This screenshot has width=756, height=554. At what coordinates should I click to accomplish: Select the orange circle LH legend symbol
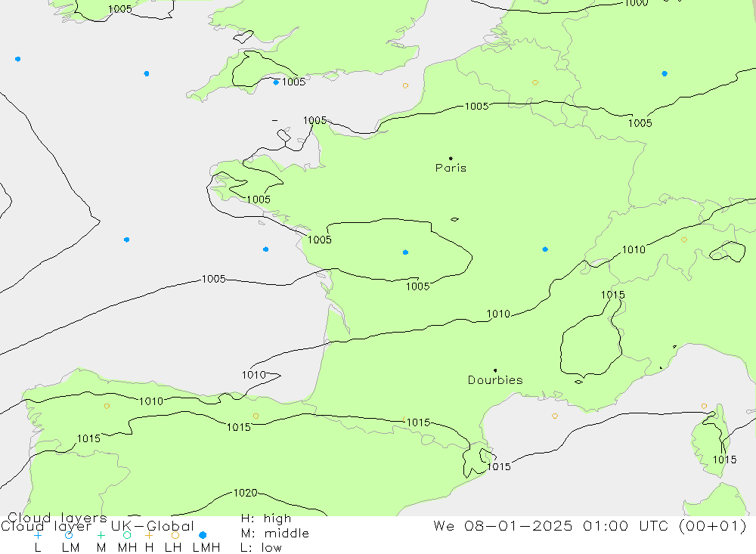[x=175, y=535]
